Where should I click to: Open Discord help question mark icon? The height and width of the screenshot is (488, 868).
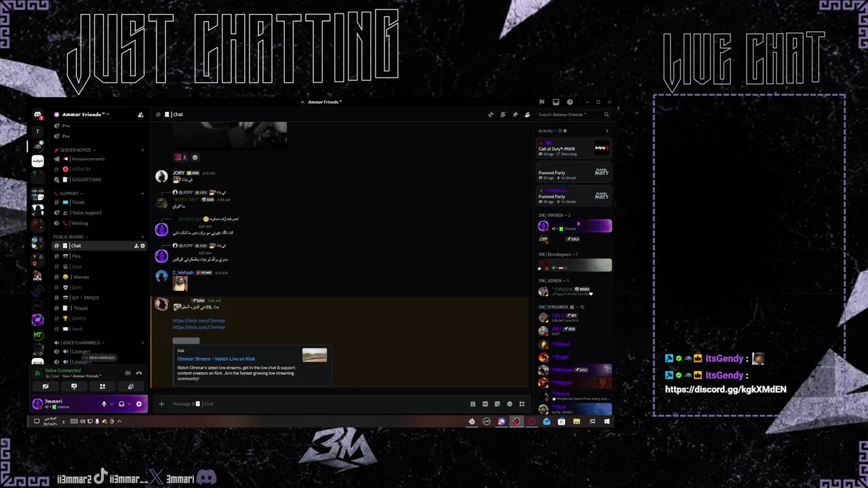point(570,102)
